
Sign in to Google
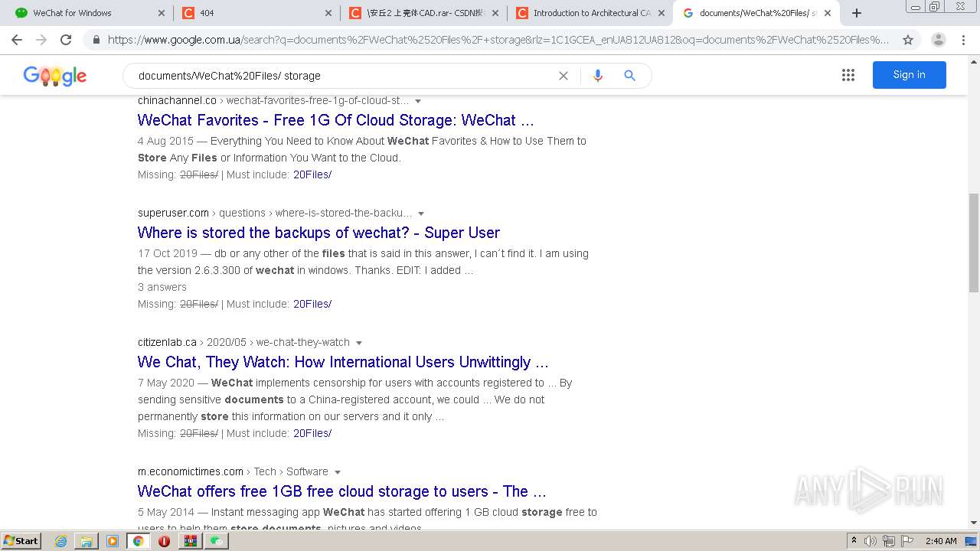[x=909, y=75]
